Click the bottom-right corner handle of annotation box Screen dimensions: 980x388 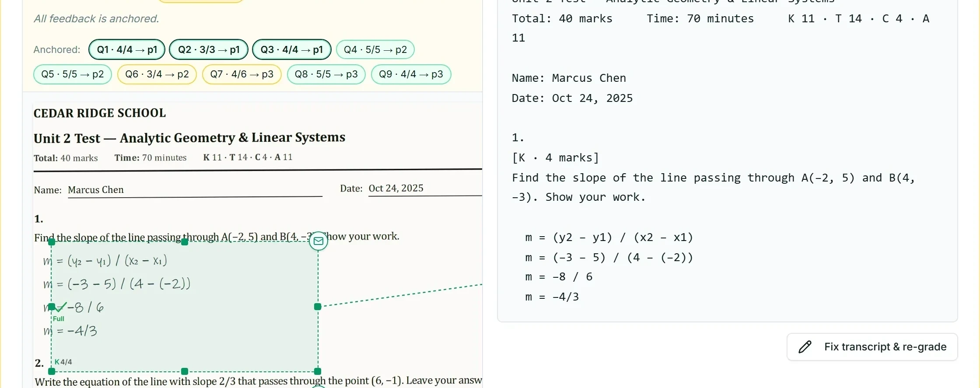318,371
